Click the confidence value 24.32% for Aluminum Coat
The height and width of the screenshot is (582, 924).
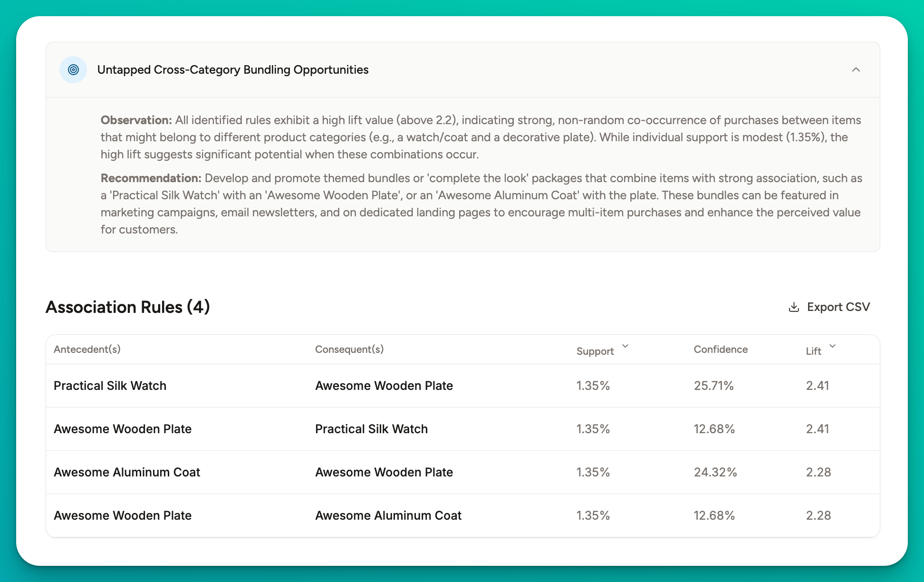715,472
